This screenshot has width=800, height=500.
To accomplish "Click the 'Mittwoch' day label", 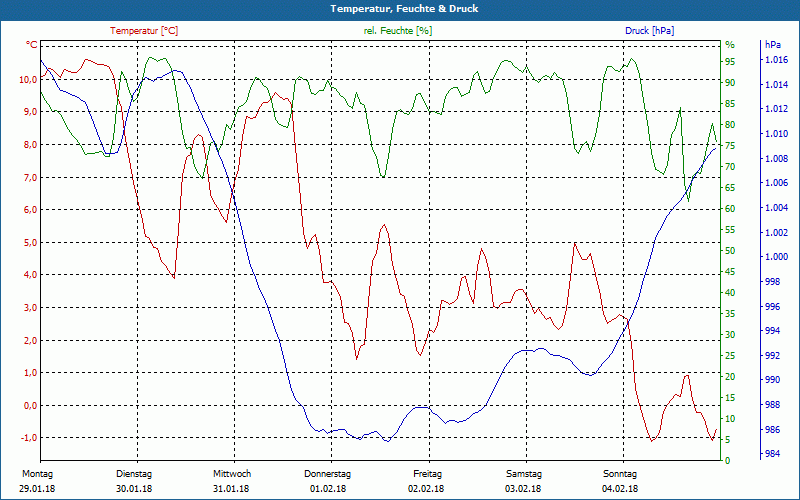I will point(232,474).
